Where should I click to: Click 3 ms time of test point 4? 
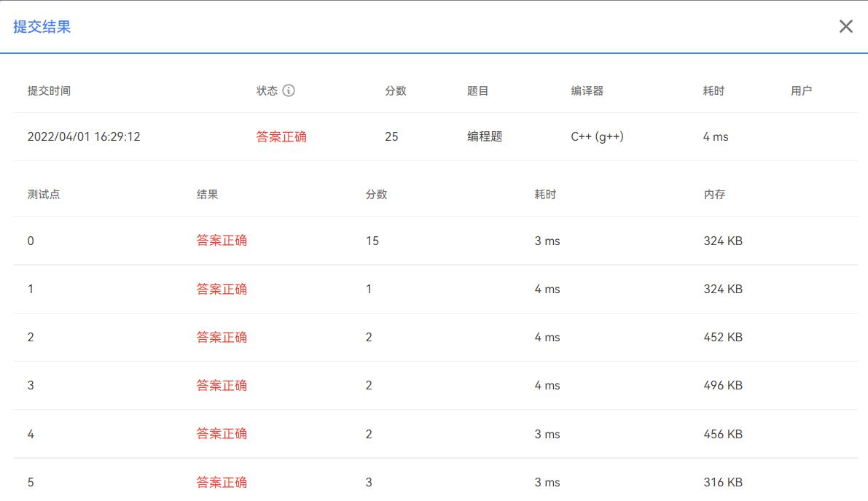coord(547,435)
